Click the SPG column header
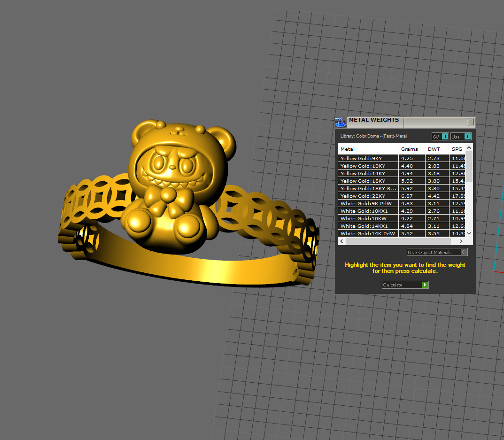The height and width of the screenshot is (440, 504). pos(457,149)
